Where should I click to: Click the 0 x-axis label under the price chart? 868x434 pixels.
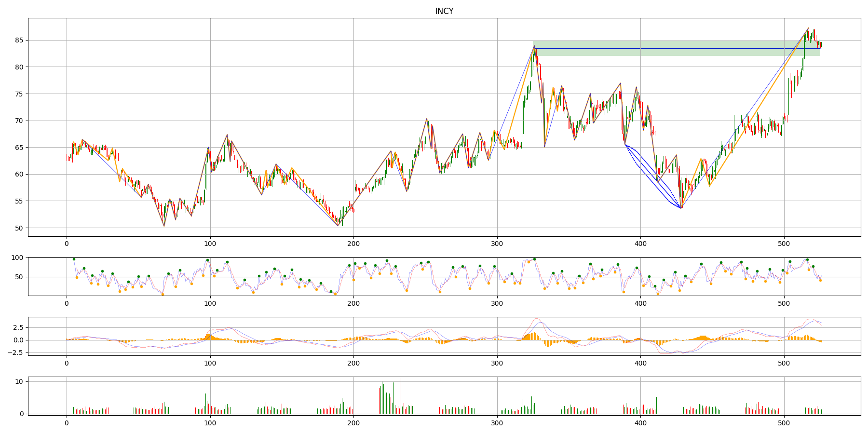tap(67, 244)
